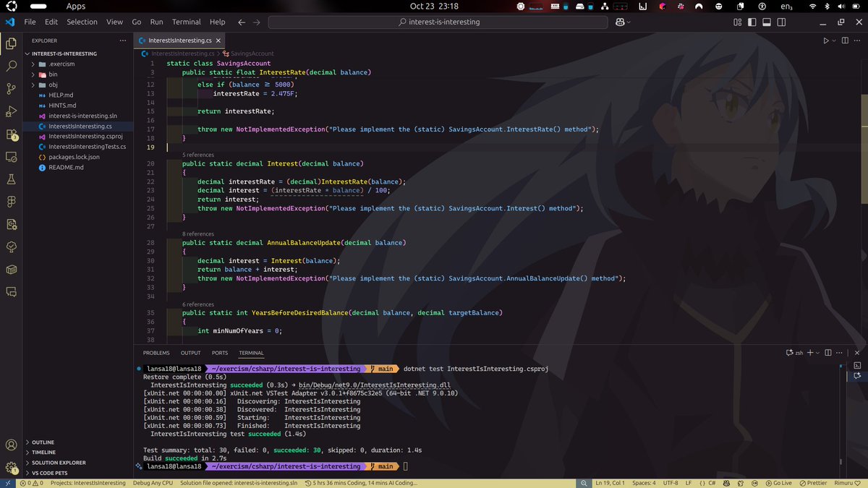Open the Selection menu
This screenshot has height=488, width=868.
point(82,22)
